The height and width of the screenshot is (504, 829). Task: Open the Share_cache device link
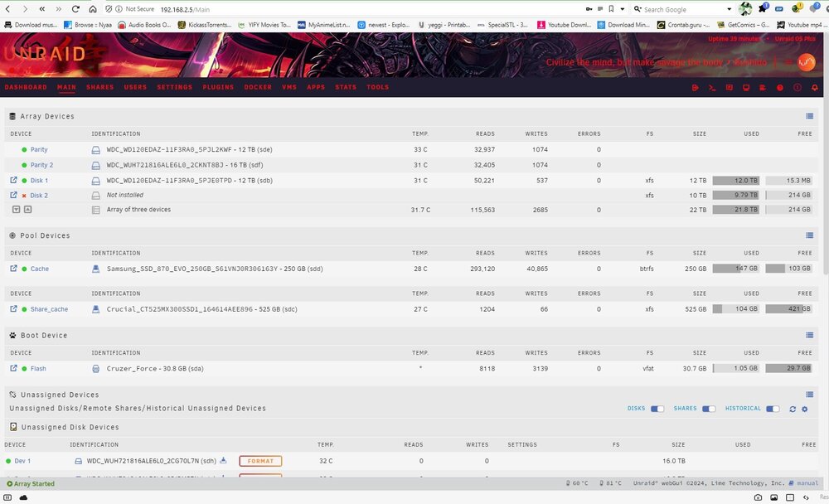[49, 309]
